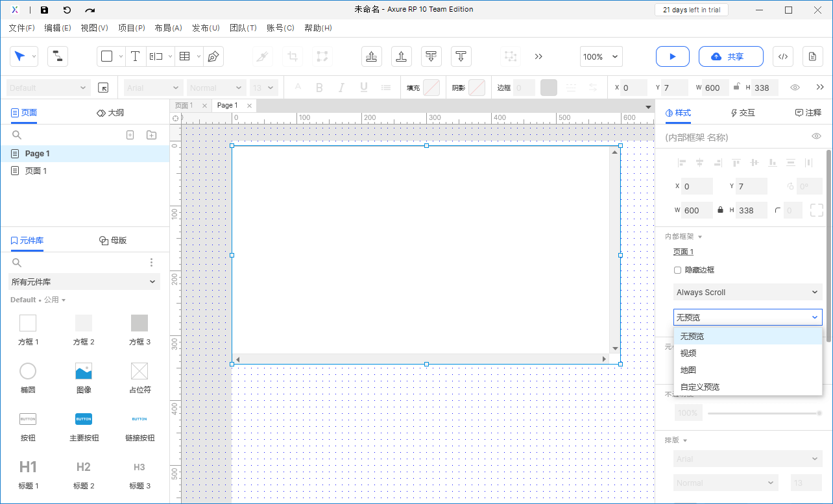
Task: Select Page 1 in the pages list
Action: coord(84,154)
